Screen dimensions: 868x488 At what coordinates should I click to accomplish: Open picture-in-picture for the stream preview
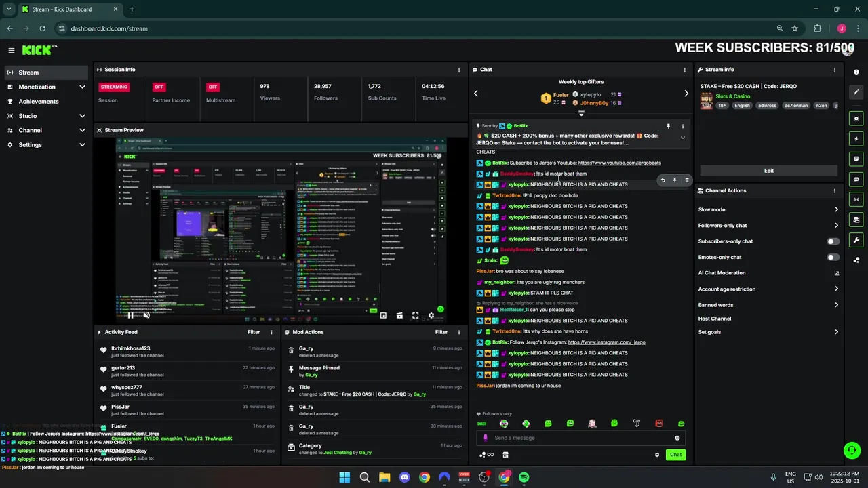click(x=383, y=315)
